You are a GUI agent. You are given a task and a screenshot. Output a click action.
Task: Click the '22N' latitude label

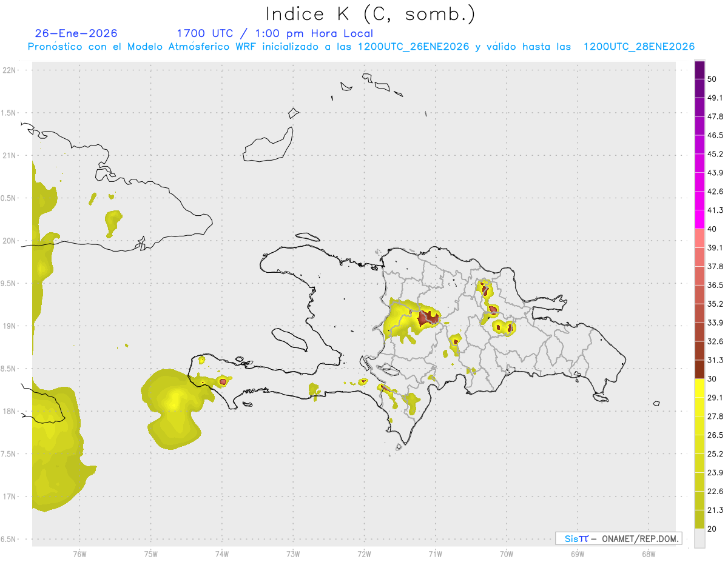tap(9, 70)
